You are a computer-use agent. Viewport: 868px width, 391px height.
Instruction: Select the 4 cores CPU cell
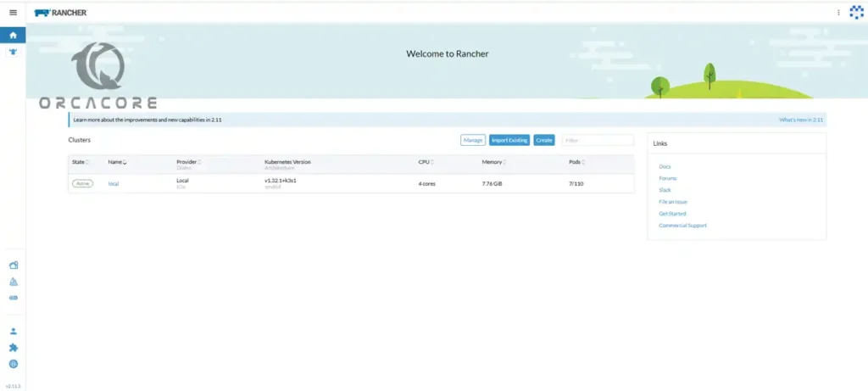(x=427, y=183)
